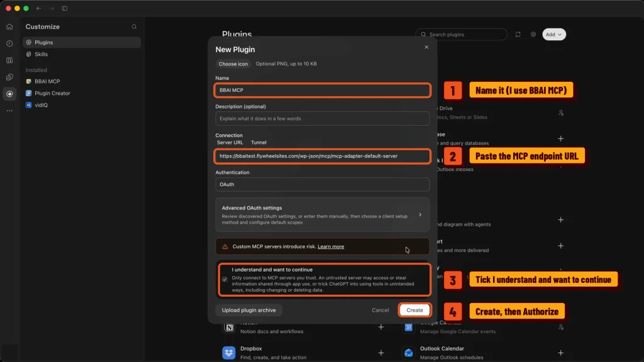
Task: Click the Outlook Calendar logo icon
Action: 409,353
